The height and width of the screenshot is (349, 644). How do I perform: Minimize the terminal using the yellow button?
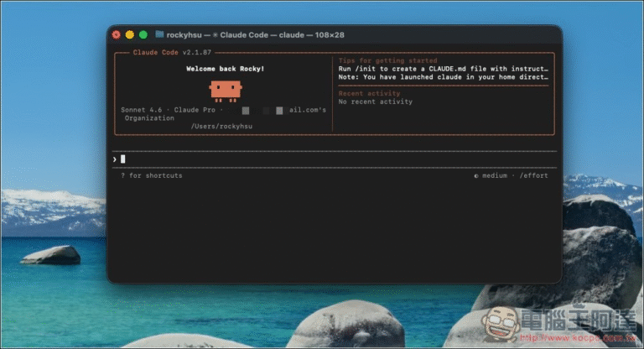(x=130, y=35)
